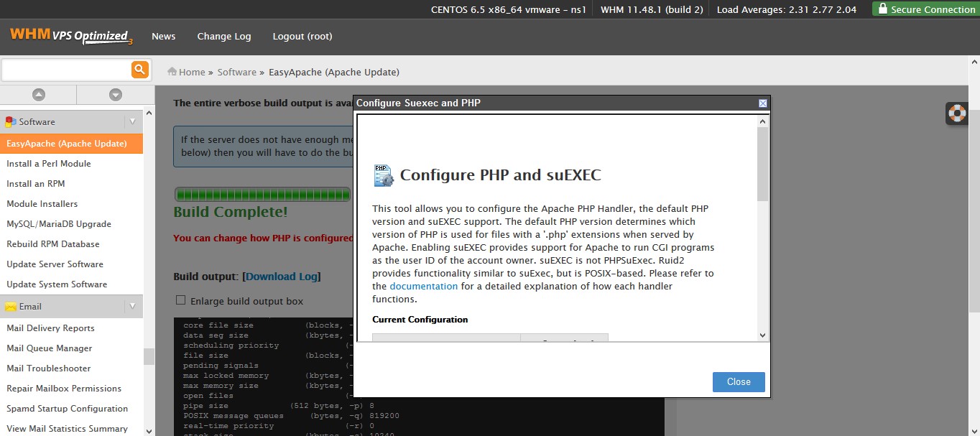Open Mail Troubleshooter
Image resolution: width=980 pixels, height=436 pixels.
[x=49, y=368]
